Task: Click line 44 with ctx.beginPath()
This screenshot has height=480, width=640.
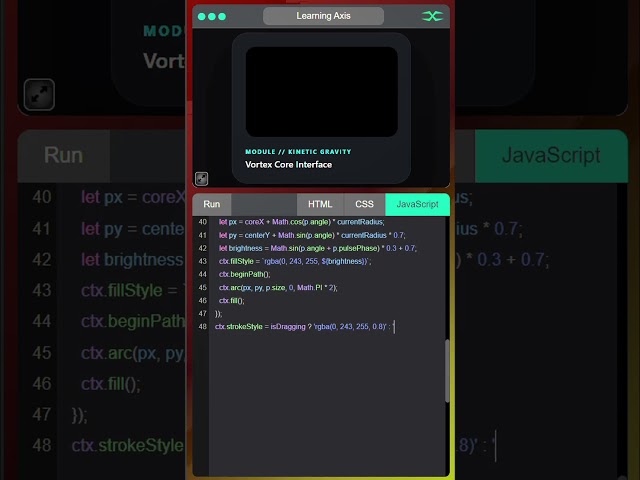Action: pyautogui.click(x=244, y=274)
